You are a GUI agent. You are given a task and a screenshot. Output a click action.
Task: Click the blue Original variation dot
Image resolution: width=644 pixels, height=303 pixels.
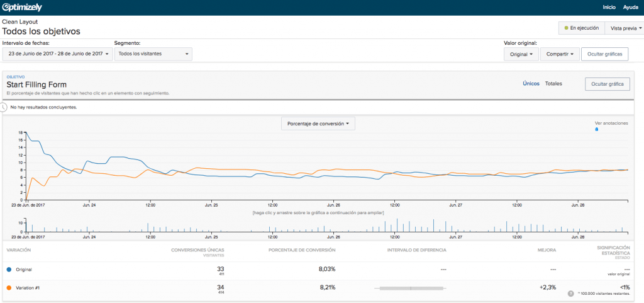click(9, 270)
